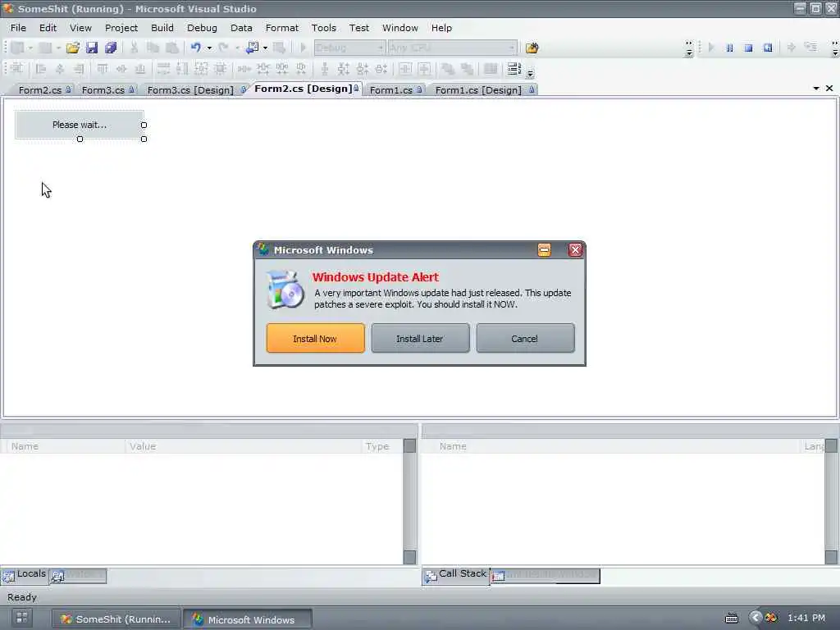840x630 pixels.
Task: Save the file with the floppy icon
Action: [x=92, y=48]
